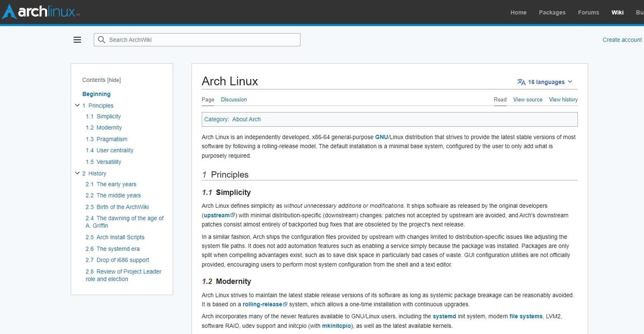Click the Arch Linux logo

click(39, 12)
